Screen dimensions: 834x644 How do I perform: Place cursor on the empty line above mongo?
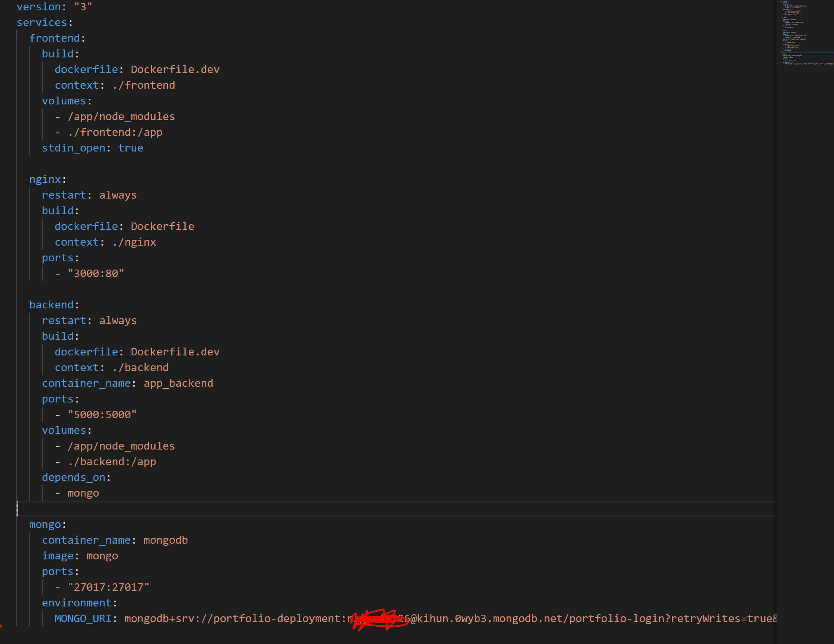[165, 509]
